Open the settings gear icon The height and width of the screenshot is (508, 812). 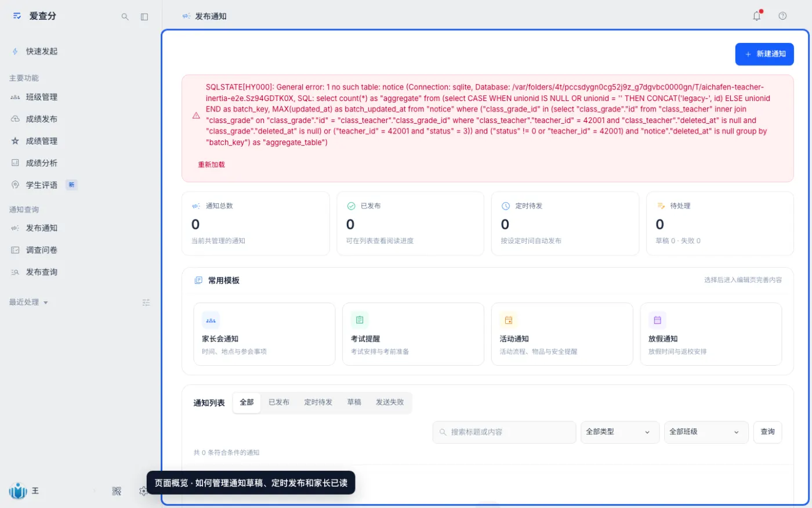point(143,491)
